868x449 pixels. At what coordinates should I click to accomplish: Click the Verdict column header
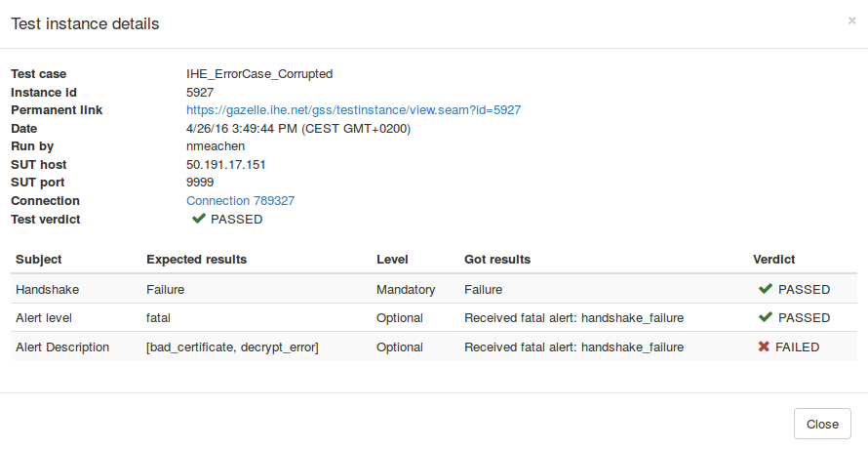[x=773, y=260]
